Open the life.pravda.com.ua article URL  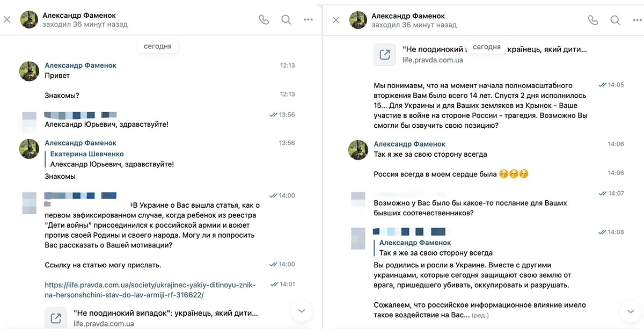coord(150,290)
